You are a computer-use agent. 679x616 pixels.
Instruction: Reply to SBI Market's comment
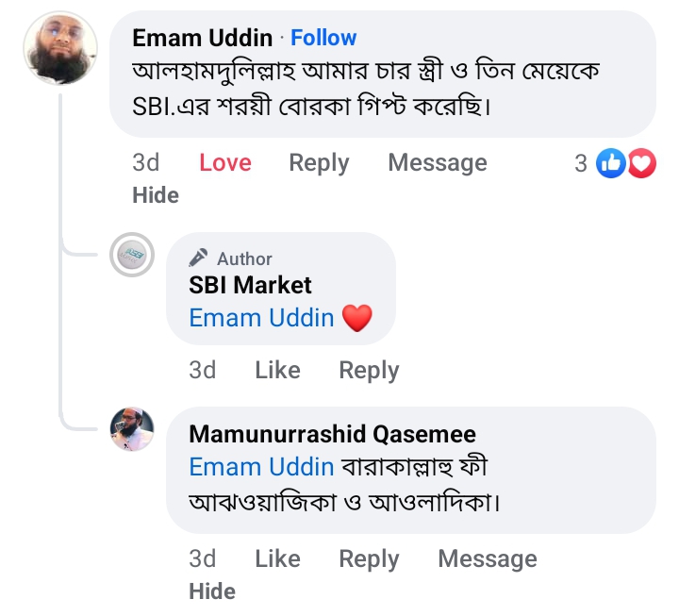[x=369, y=371]
